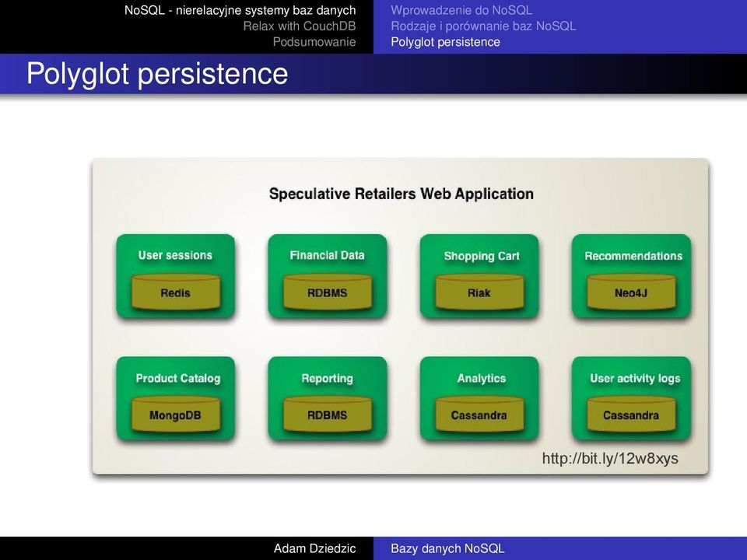Open the http://bit.ly/12w8xys link
The height and width of the screenshot is (560, 747).
(x=610, y=459)
